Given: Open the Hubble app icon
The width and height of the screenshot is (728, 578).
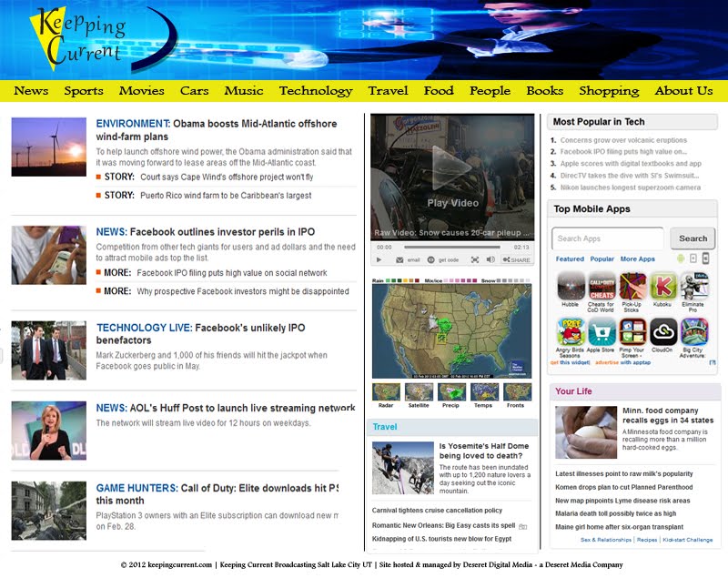Looking at the screenshot, I should point(571,286).
